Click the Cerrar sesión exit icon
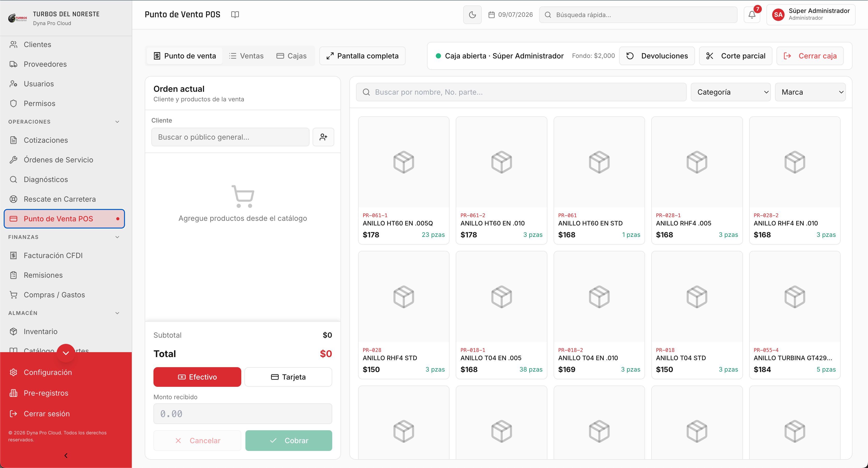The width and height of the screenshot is (868, 468). (13, 414)
